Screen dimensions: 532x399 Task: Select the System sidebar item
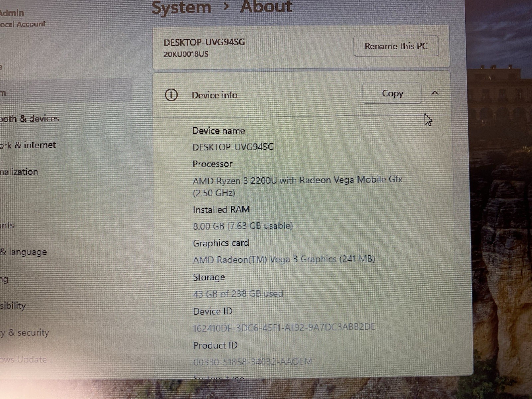click(66, 90)
